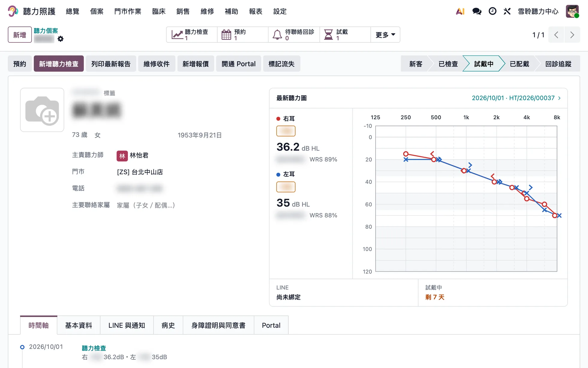Open 補助 menu

pyautogui.click(x=232, y=11)
